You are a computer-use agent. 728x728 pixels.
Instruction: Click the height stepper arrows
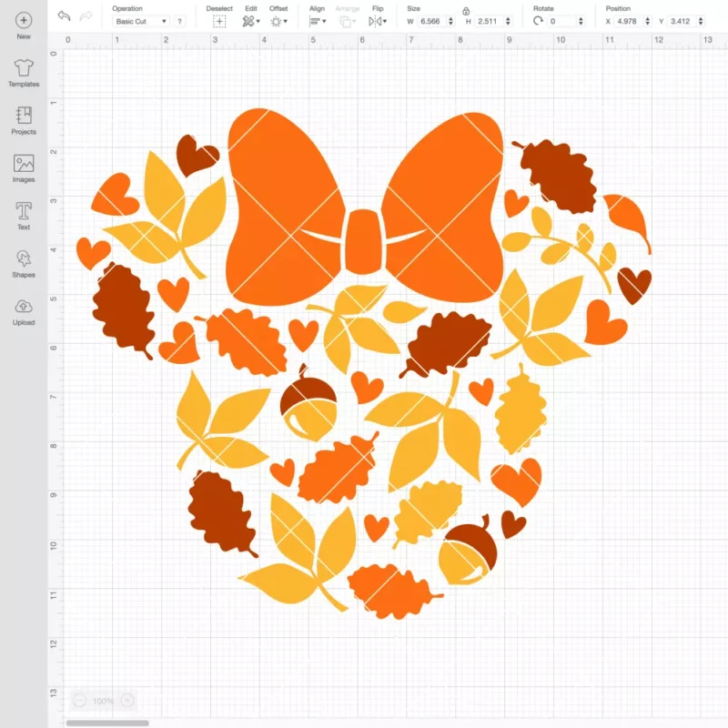coord(508,21)
